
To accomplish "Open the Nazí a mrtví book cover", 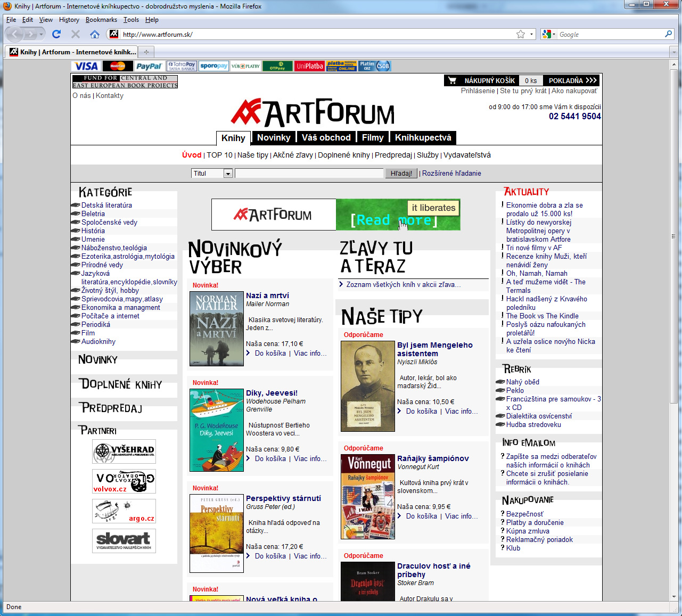I will click(217, 328).
